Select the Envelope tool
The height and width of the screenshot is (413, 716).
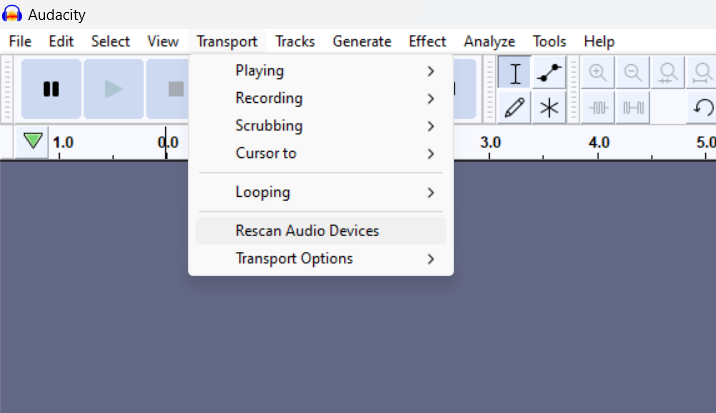pos(549,73)
